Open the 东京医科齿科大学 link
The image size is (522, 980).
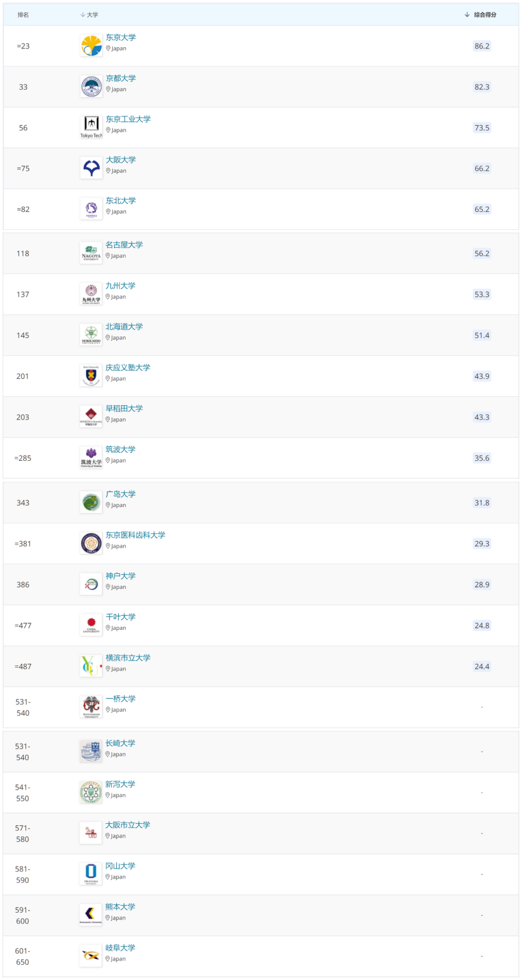pos(136,535)
